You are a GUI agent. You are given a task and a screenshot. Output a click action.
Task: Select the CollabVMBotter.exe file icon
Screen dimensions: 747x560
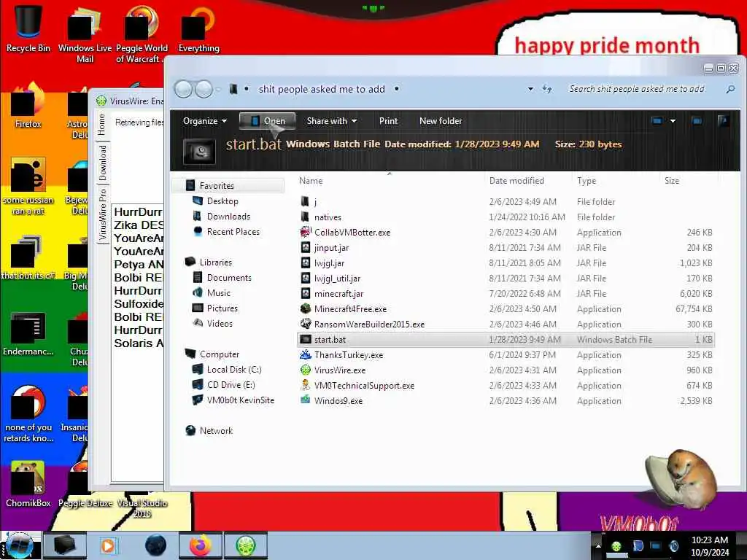click(x=306, y=233)
